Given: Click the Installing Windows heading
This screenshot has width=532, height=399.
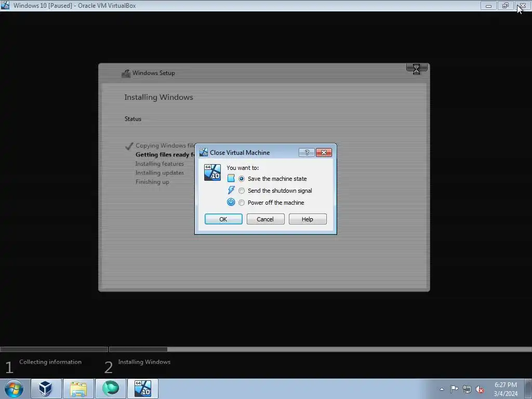Looking at the screenshot, I should coord(158,97).
